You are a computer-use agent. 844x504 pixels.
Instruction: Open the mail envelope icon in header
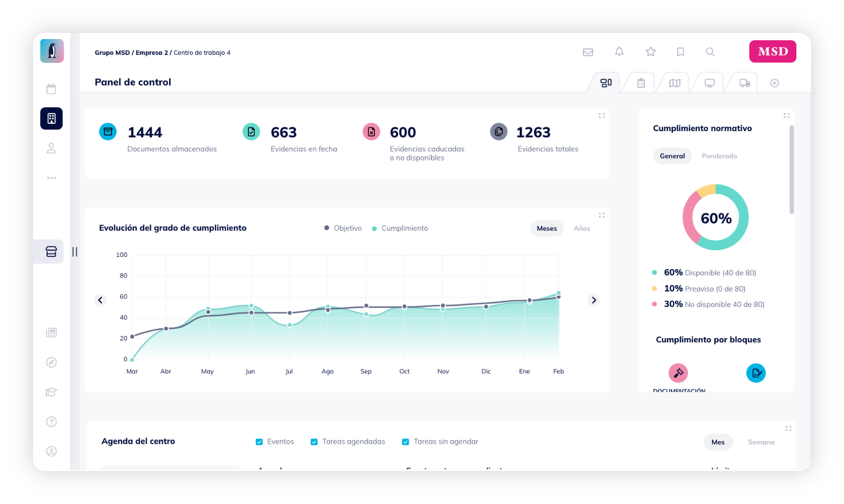588,52
